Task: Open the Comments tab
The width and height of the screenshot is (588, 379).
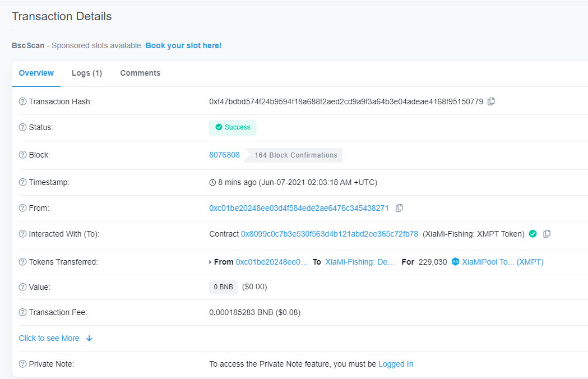Action: [x=140, y=73]
